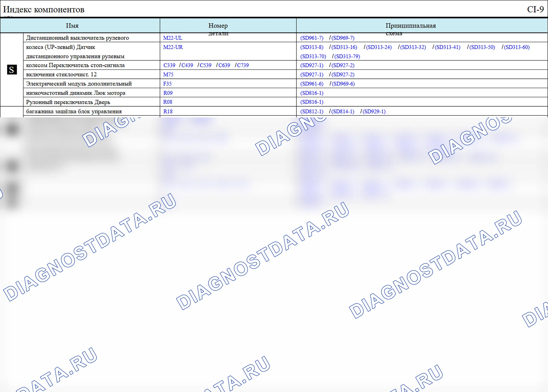
Task: Open schematic link (SD313-60)
Action: (x=517, y=47)
